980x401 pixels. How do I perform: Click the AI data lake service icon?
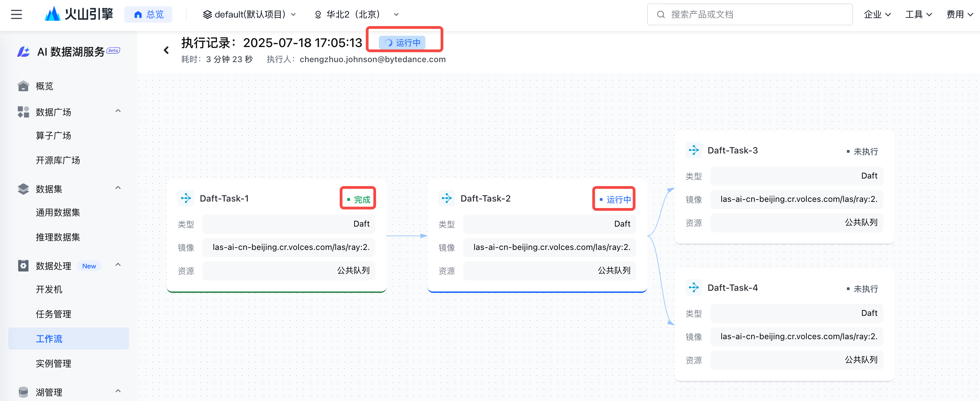click(x=24, y=51)
